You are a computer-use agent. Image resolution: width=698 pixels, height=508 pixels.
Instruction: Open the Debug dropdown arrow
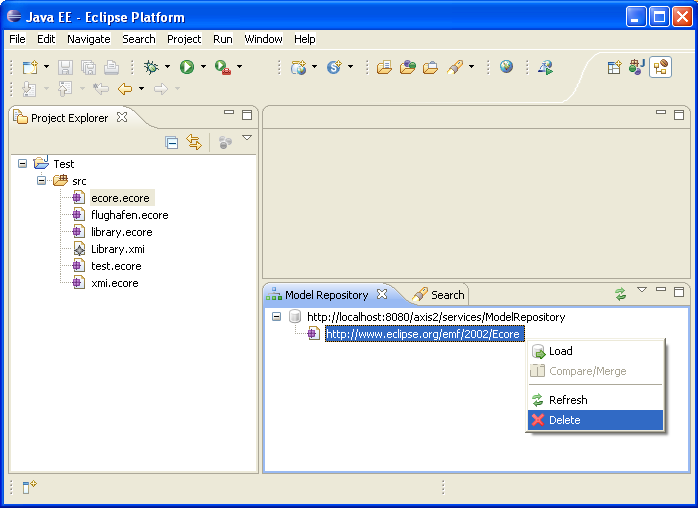point(167,67)
